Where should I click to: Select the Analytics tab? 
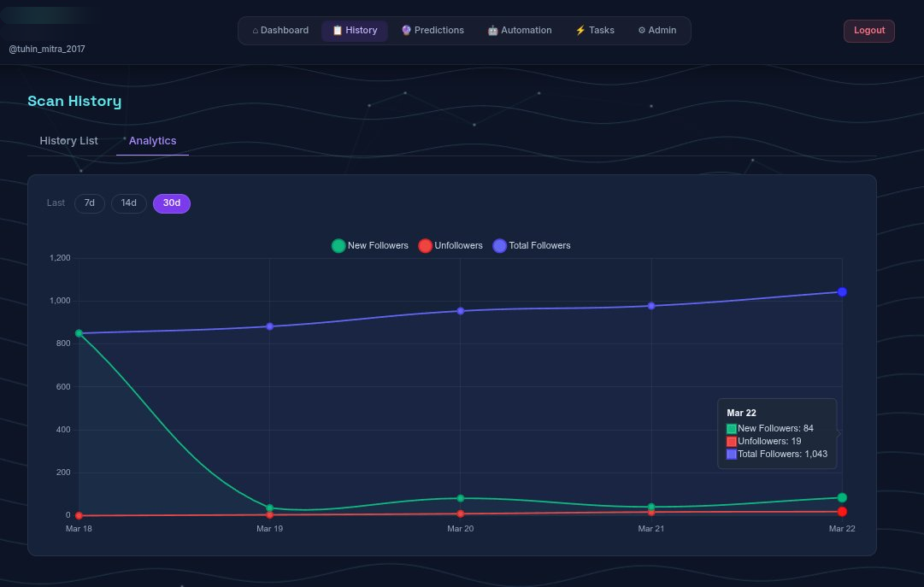(152, 140)
